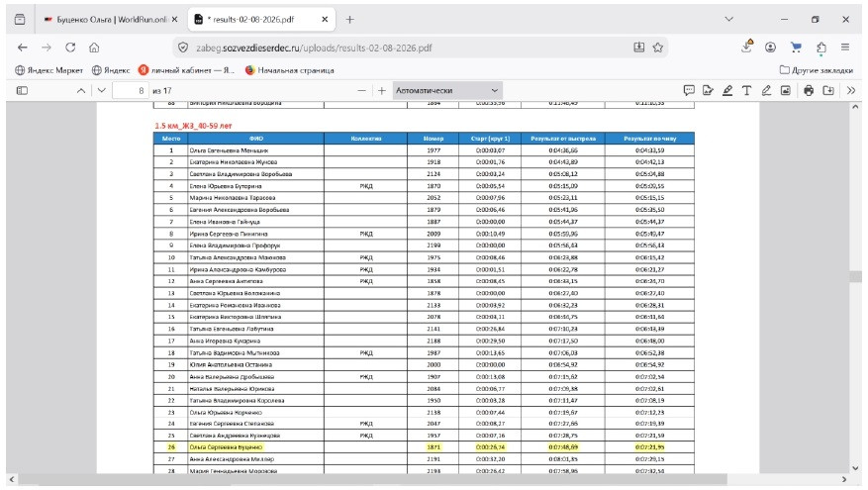Zoom out the PDF
The image size is (868, 490).
click(x=361, y=90)
